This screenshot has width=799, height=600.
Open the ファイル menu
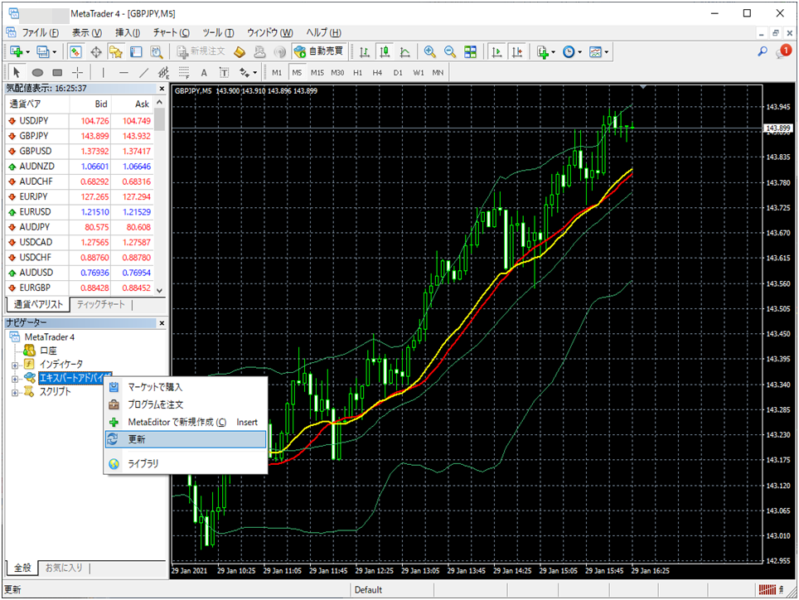pyautogui.click(x=40, y=33)
